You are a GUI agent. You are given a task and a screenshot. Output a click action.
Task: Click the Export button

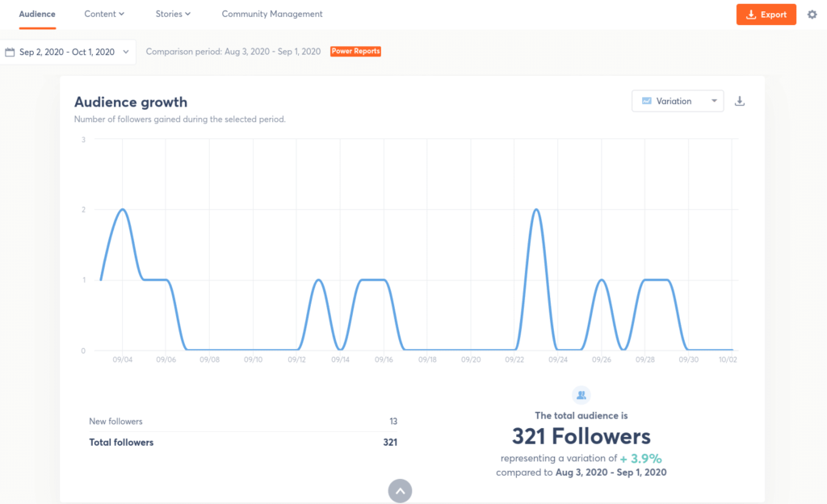(x=766, y=15)
